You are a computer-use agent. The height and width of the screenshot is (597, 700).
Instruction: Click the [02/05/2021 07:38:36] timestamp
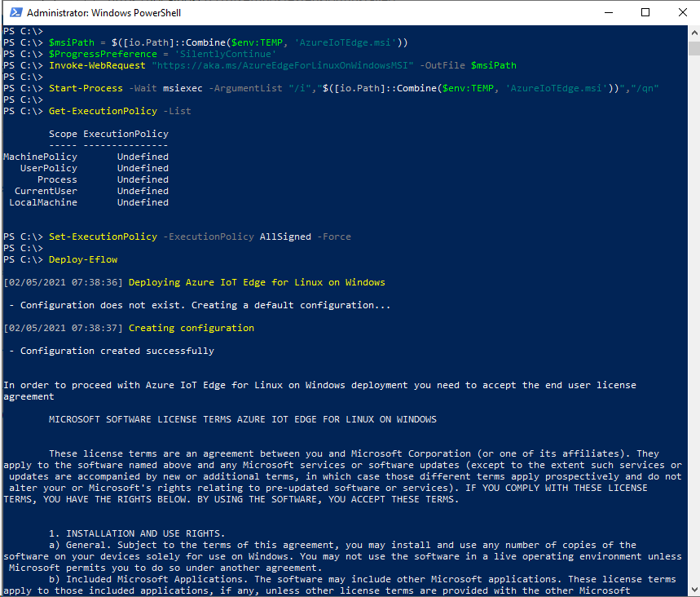[x=63, y=282]
